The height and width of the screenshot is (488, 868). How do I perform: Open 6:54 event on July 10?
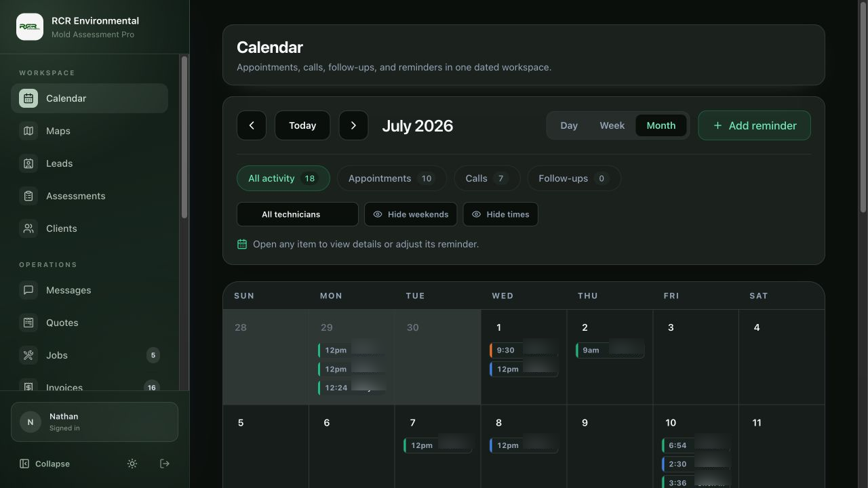[x=696, y=445]
